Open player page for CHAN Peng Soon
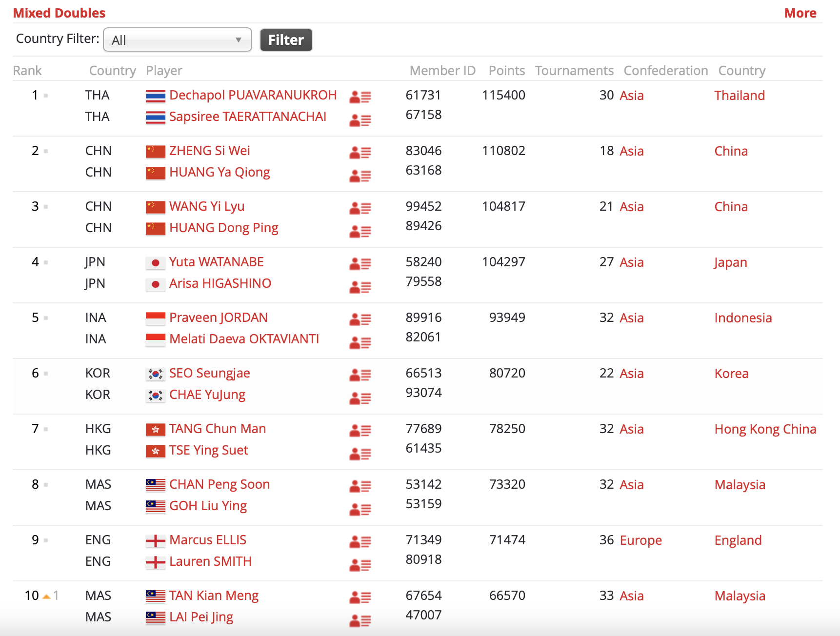 pyautogui.click(x=219, y=484)
